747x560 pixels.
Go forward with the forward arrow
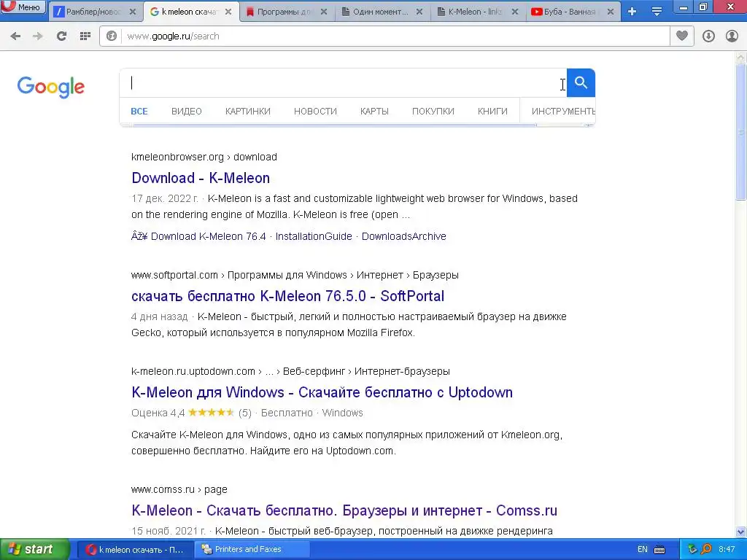tap(38, 36)
